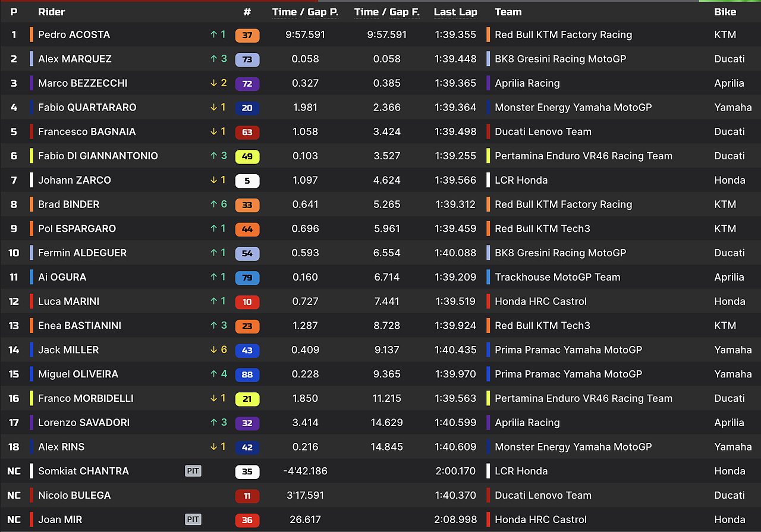Click the PIT badge beside Somkiat Chantra
Screen dimensions: 761x532
[x=193, y=471]
